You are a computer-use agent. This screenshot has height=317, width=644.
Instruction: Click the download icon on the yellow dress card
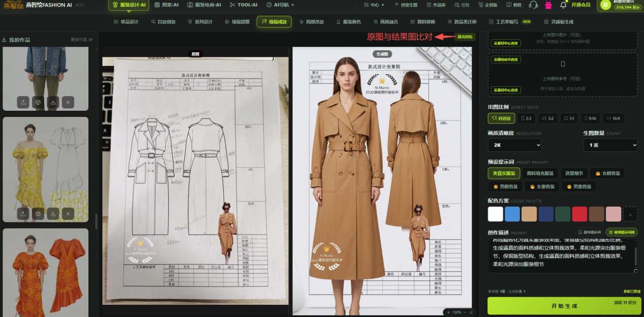(53, 214)
